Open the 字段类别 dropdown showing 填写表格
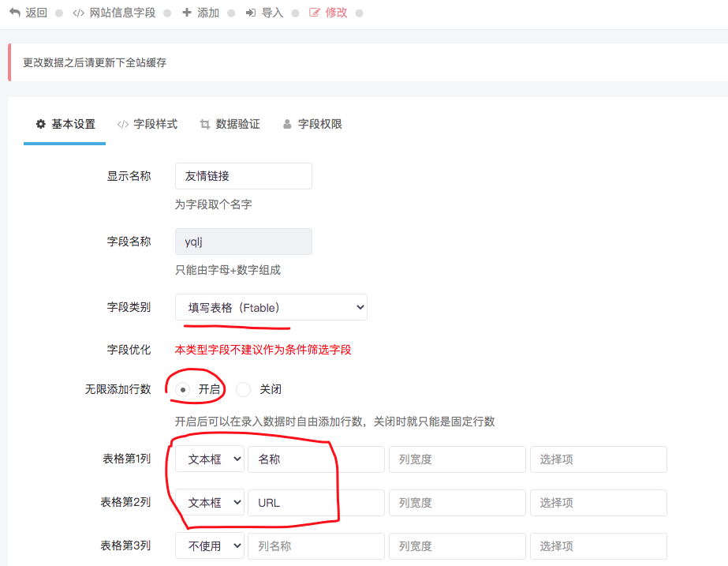 tap(271, 307)
